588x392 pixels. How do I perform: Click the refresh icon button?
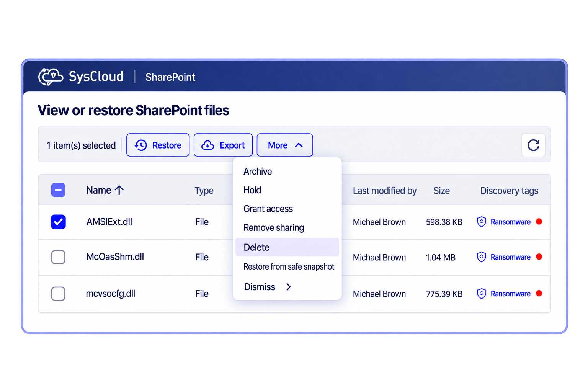tap(533, 145)
